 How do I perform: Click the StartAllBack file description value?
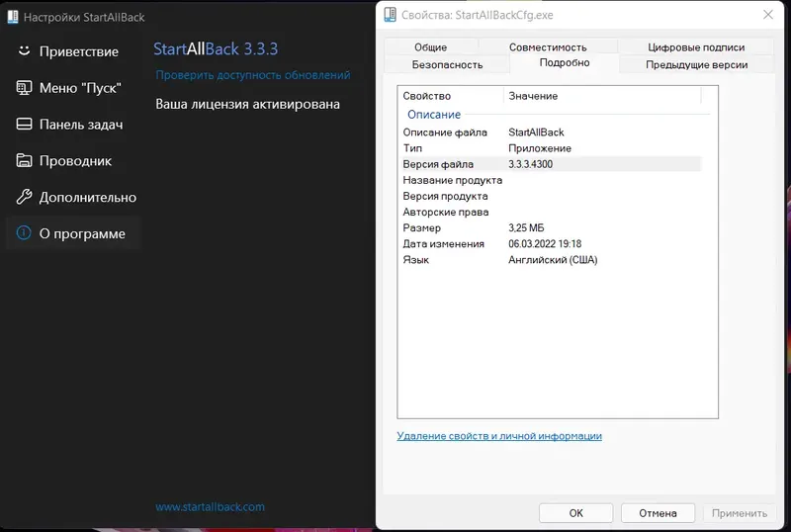click(x=536, y=133)
